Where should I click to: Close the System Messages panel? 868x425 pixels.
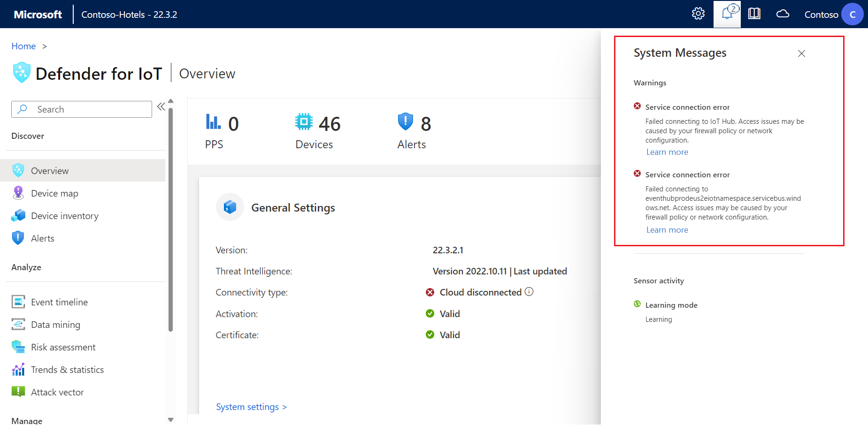pos(801,53)
